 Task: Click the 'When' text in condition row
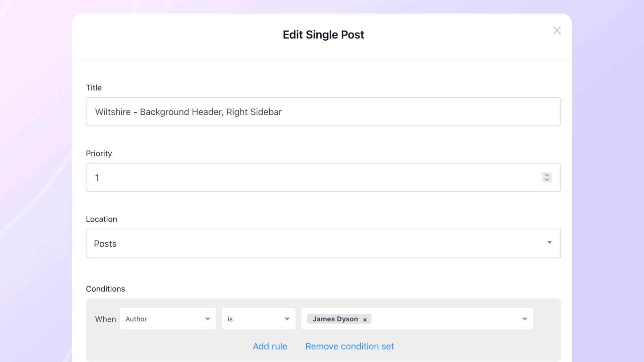click(x=105, y=319)
